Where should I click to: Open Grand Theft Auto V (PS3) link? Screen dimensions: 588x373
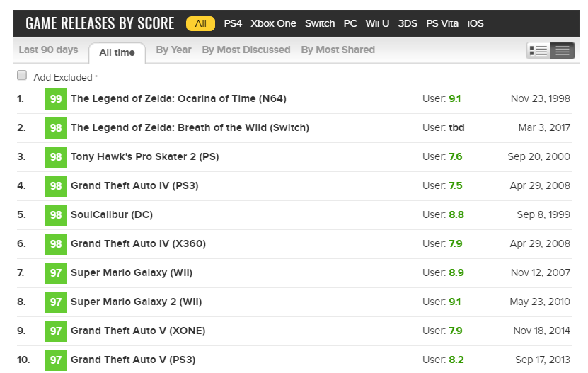(133, 360)
